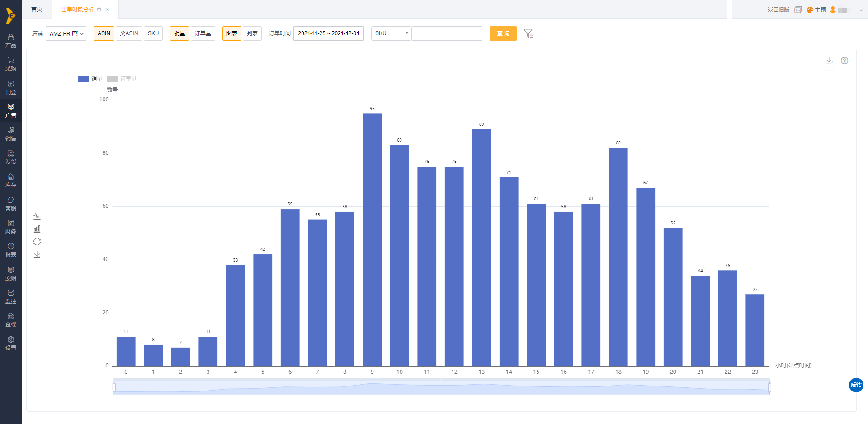Click the 查询 search button
This screenshot has width=868, height=424.
pyautogui.click(x=503, y=33)
